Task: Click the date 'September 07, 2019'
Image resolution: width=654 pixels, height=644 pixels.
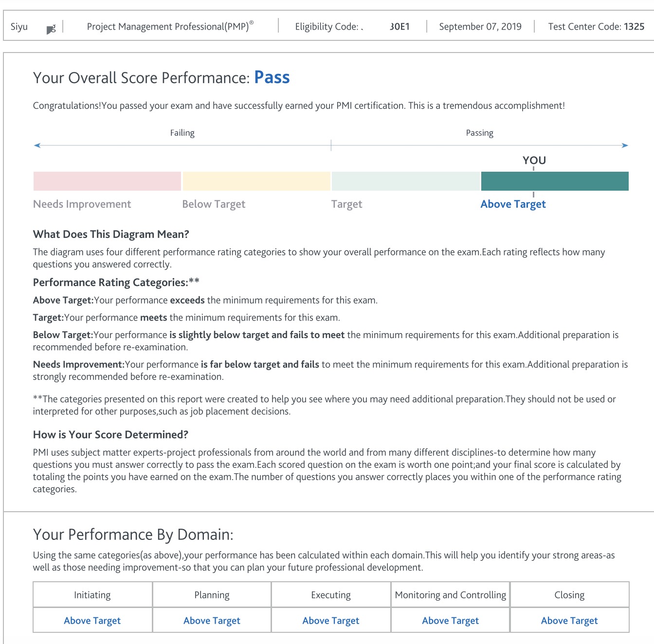Action: tap(480, 27)
